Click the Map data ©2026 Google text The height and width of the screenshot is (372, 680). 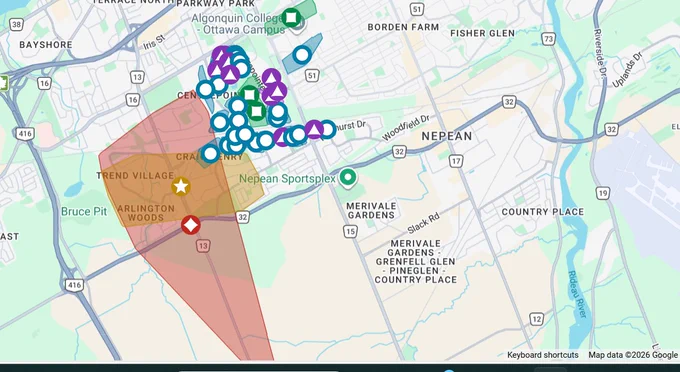coord(633,355)
